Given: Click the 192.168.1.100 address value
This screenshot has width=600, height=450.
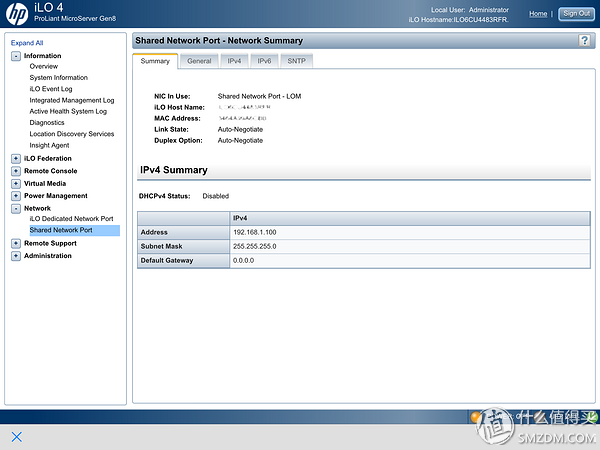Looking at the screenshot, I should (255, 232).
